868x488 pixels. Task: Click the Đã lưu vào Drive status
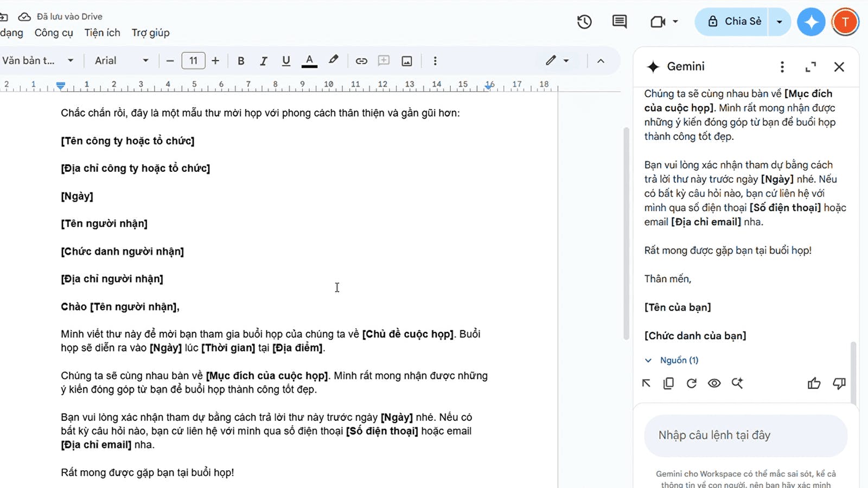point(69,17)
